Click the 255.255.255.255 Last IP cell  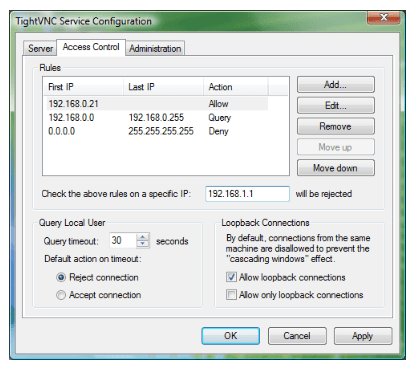coord(161,131)
